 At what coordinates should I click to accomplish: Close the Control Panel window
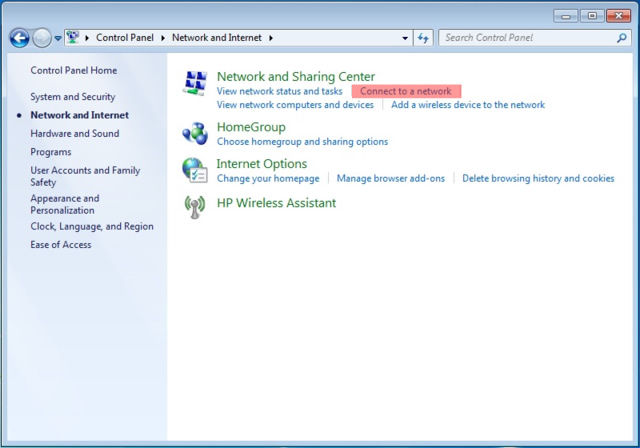pyautogui.click(x=619, y=16)
